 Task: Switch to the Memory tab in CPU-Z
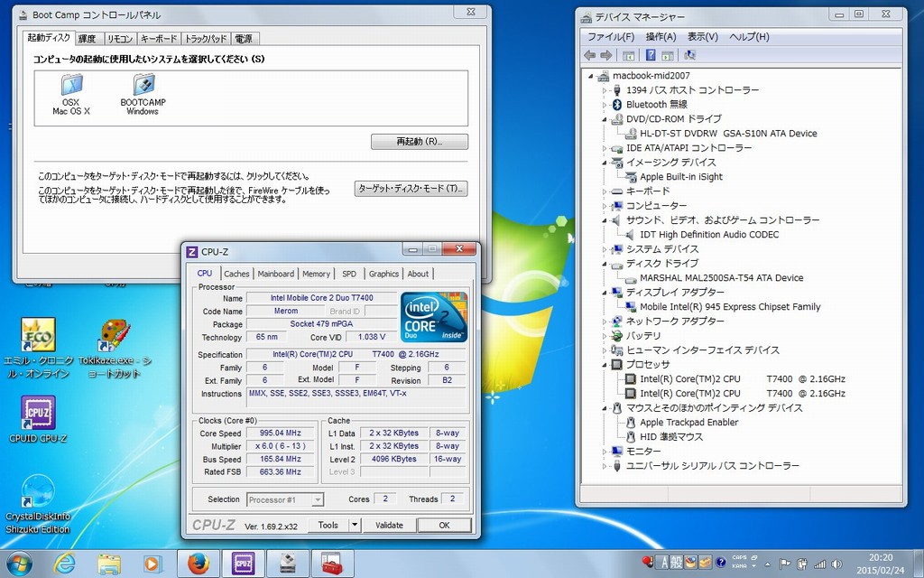[x=317, y=274]
